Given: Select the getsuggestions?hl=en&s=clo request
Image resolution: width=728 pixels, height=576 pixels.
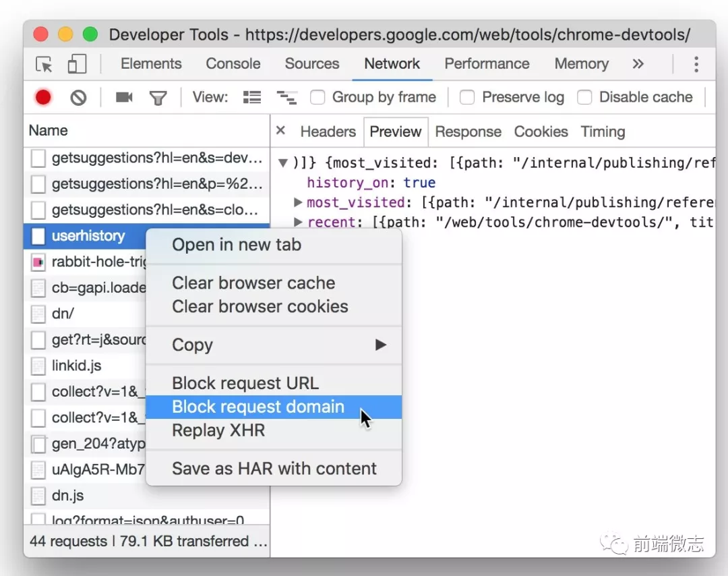Looking at the screenshot, I should 147,210.
